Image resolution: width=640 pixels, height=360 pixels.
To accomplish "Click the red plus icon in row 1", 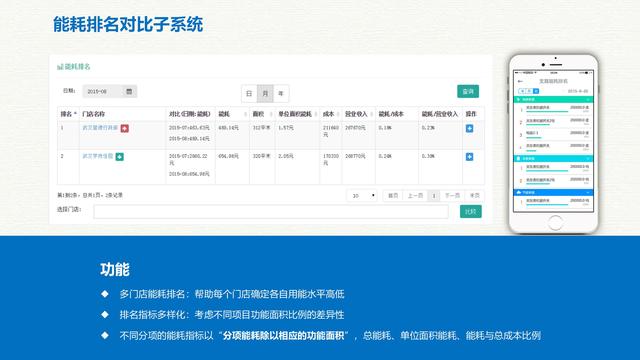I will click(124, 129).
